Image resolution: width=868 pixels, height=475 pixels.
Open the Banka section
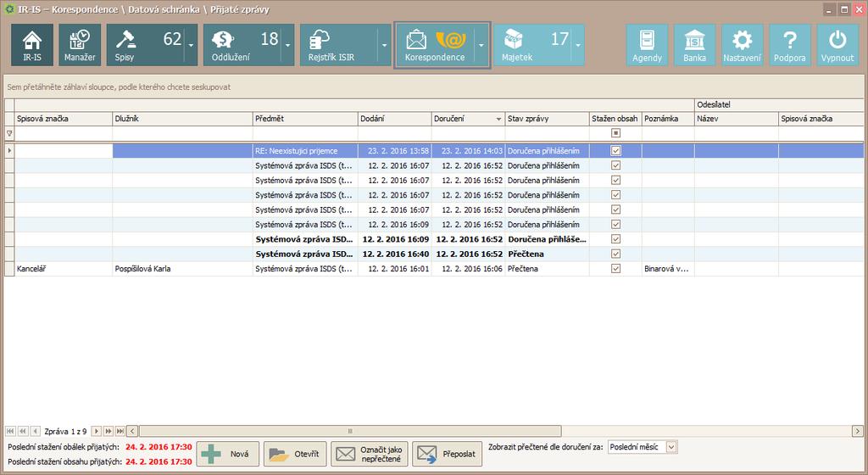695,45
